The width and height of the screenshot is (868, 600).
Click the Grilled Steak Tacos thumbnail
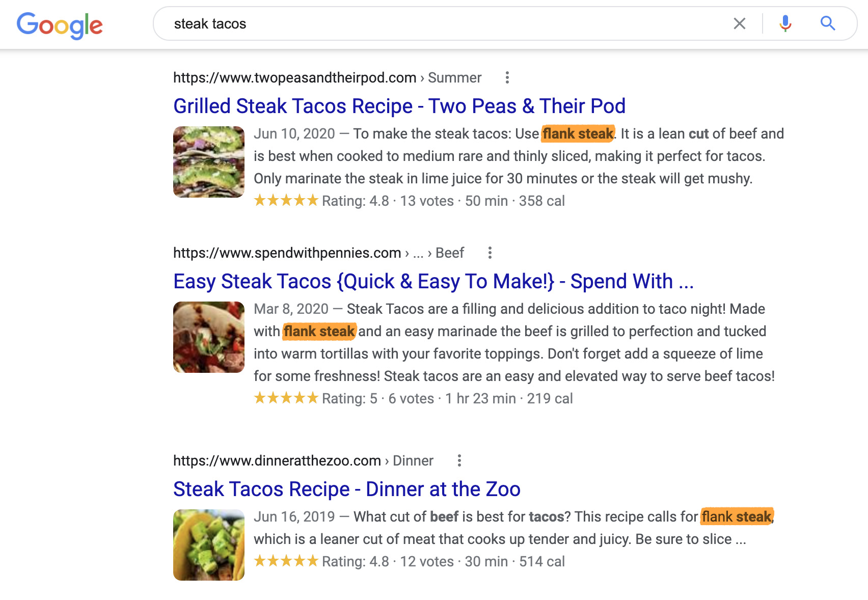[209, 162]
